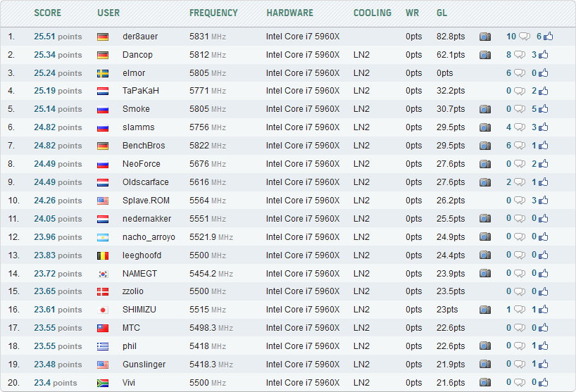
Task: Open camera icon on NAMEGT's submission
Action: 484,273
